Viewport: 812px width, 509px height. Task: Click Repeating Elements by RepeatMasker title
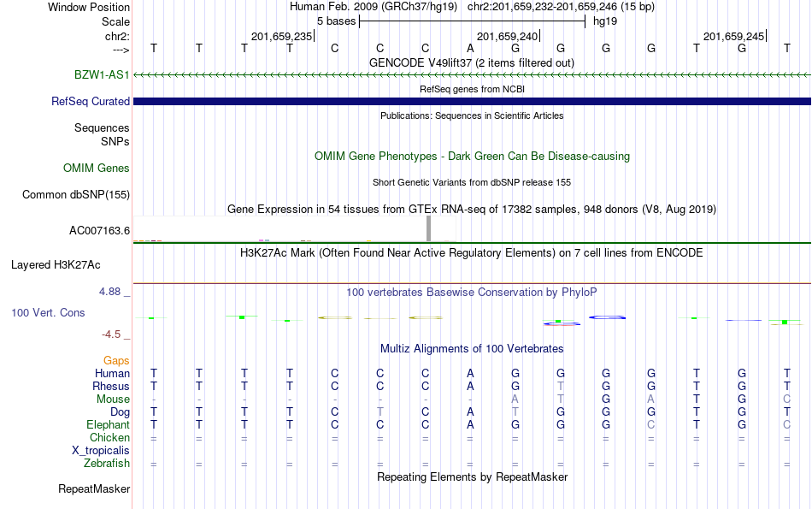473,476
